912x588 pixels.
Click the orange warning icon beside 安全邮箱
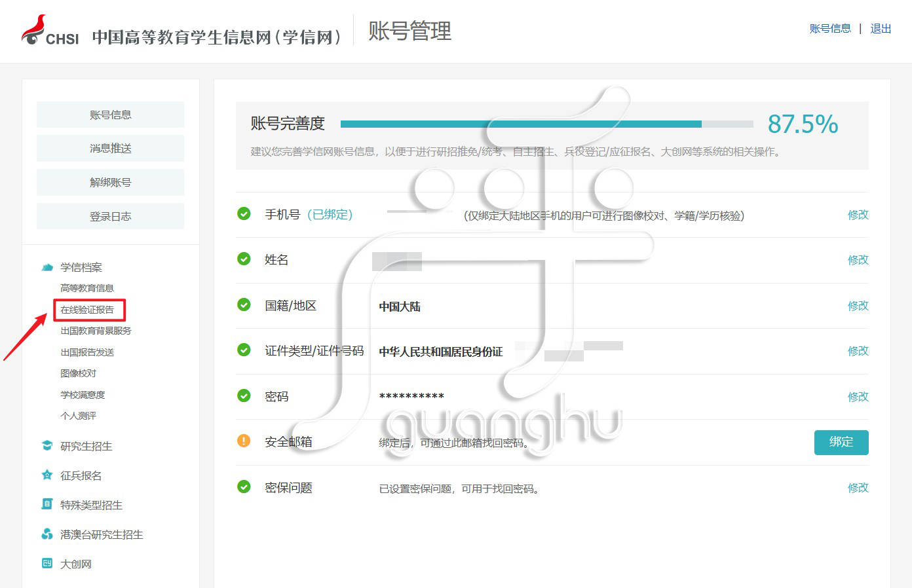click(x=244, y=441)
